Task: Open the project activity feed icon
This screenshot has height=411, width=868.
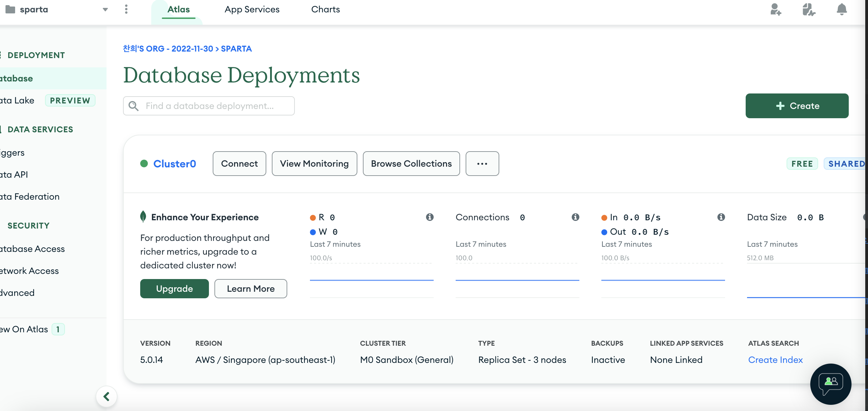Action: (x=809, y=9)
